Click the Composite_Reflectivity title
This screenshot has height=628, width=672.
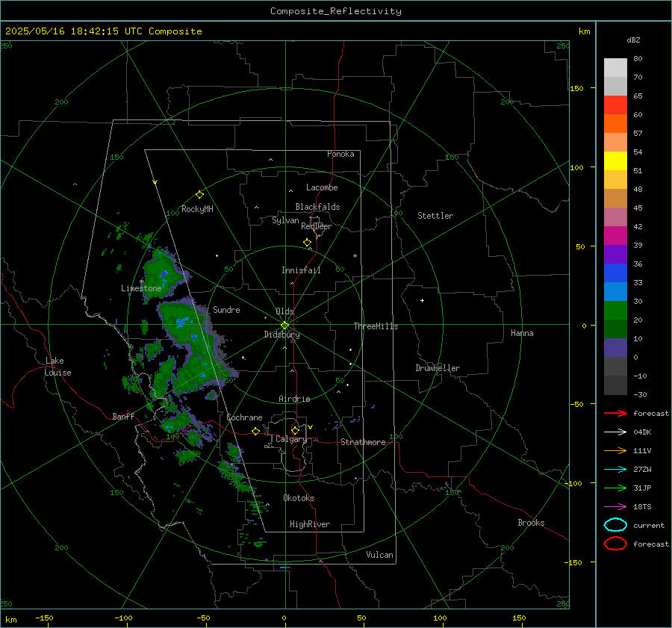335,11
